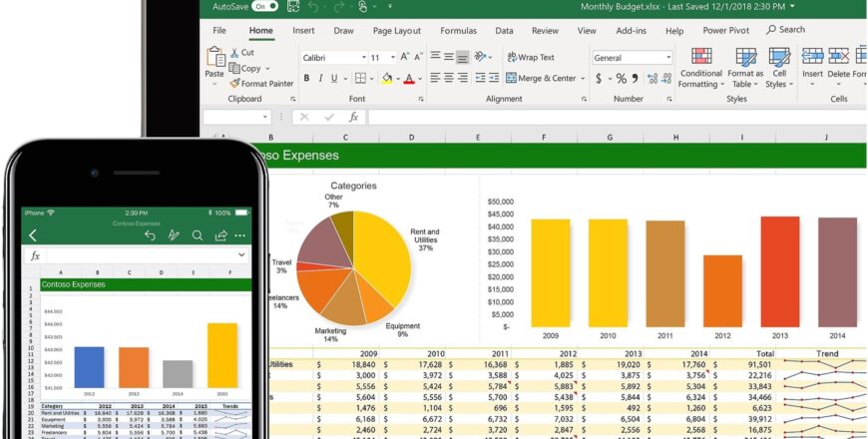Viewport: 868px width, 439px height.
Task: Toggle Underline formatting
Action: pyautogui.click(x=334, y=79)
